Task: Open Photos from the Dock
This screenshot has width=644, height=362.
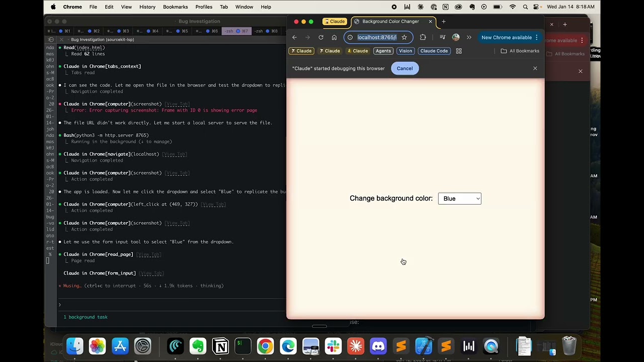Action: pos(98,346)
